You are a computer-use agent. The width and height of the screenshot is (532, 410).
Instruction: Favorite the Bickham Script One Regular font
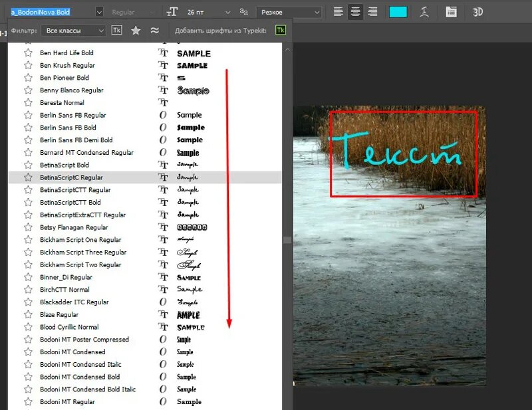click(x=28, y=240)
